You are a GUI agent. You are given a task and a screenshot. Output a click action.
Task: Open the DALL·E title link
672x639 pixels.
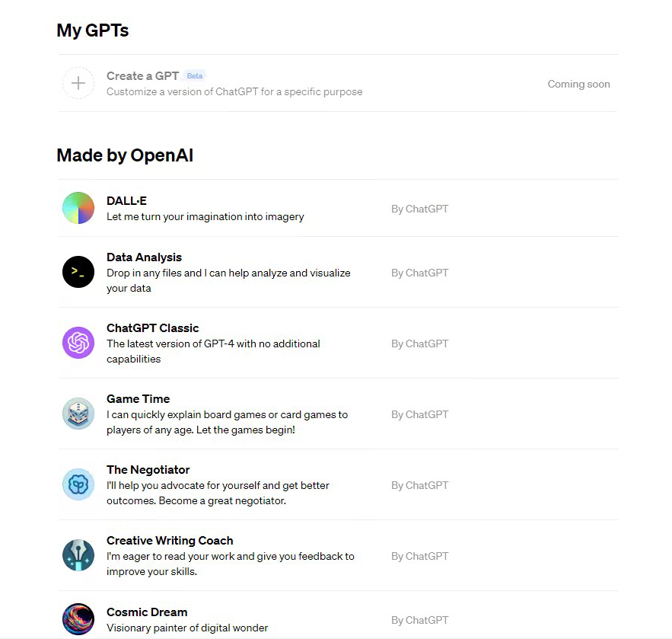(126, 201)
